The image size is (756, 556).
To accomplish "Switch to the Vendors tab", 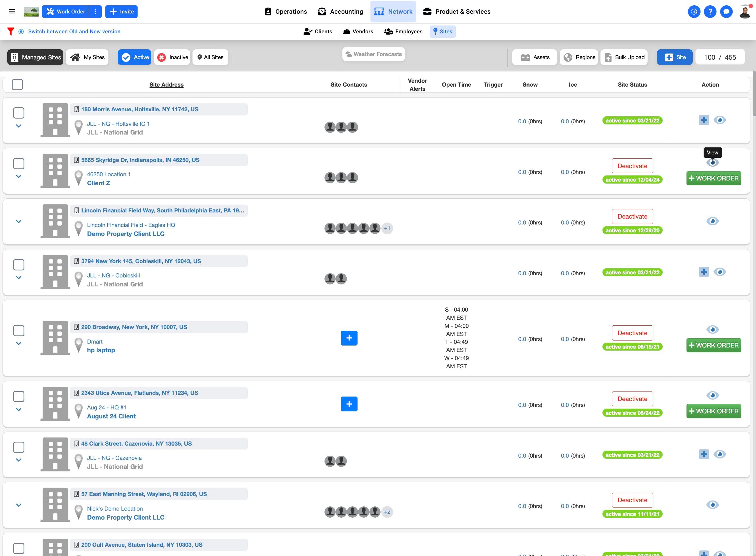I will click(358, 32).
